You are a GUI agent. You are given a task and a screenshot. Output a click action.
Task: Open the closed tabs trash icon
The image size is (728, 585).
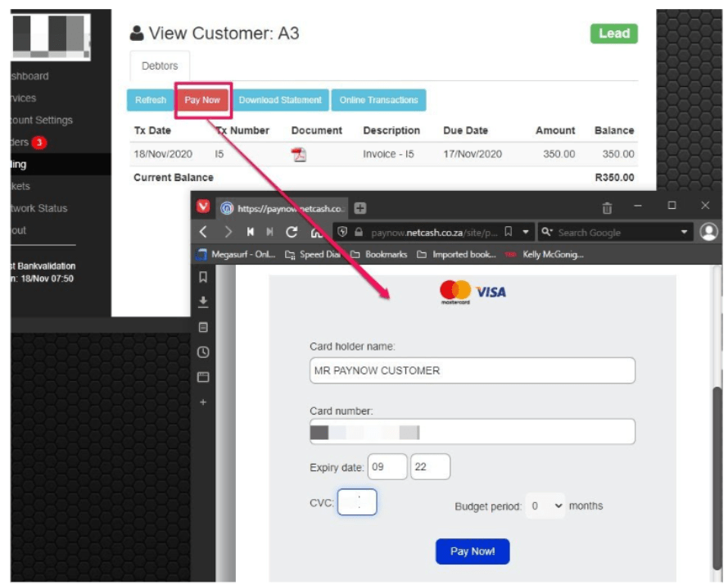(x=607, y=208)
